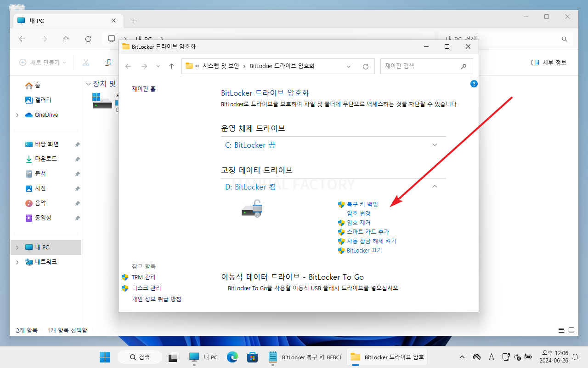Screen dimensions: 588x368
Task: Switch Explorer to large icons view
Action: coord(571,330)
